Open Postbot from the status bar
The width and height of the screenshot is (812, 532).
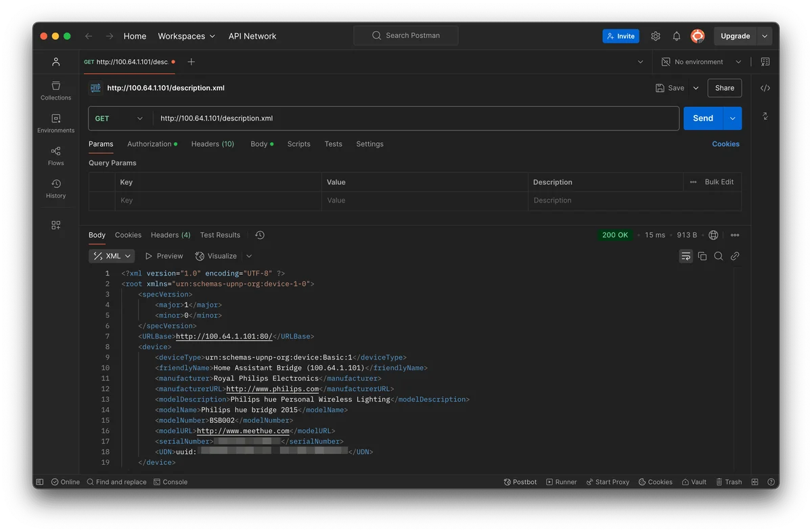[520, 482]
